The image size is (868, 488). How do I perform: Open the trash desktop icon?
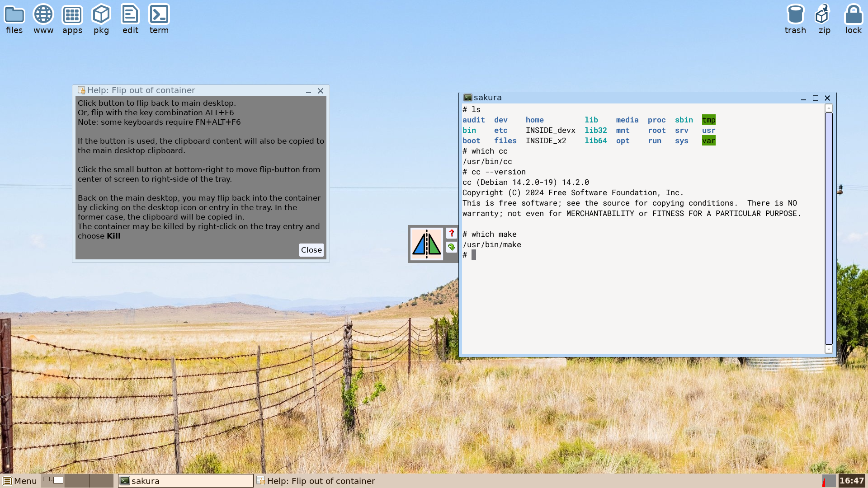pyautogui.click(x=795, y=19)
